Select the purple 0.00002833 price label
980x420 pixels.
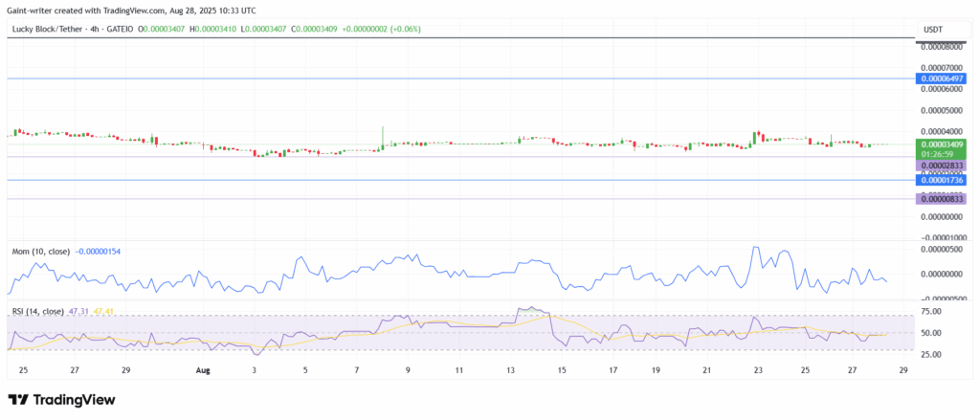click(941, 166)
